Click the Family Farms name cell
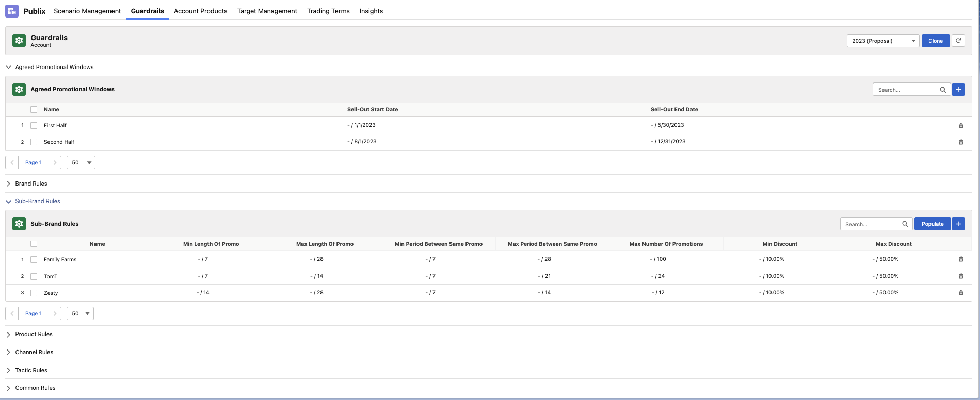 click(x=60, y=259)
